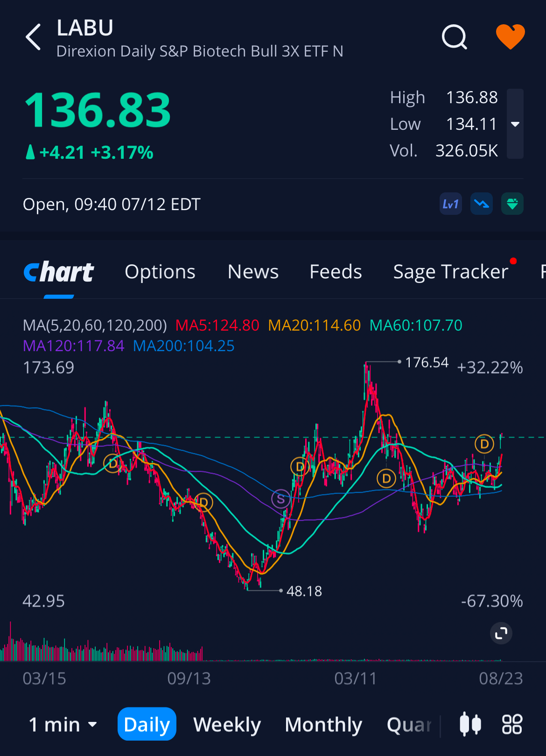Screen dimensions: 546x756
Task: Click the MA120:117.84 value
Action: pyautogui.click(x=73, y=346)
